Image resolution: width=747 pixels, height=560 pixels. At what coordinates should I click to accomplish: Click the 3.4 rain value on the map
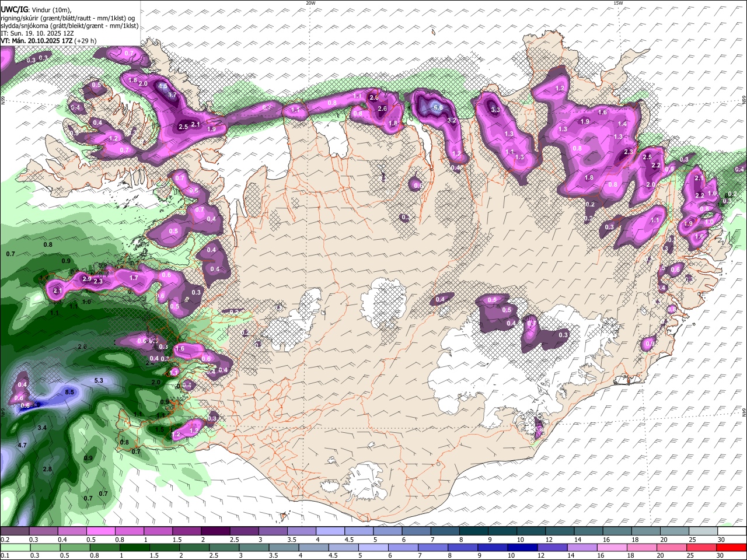[x=42, y=428]
